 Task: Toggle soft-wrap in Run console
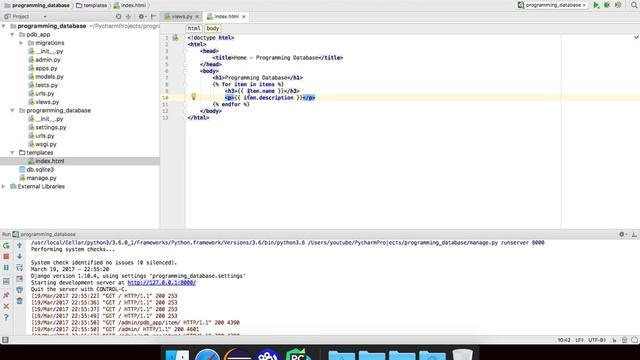[19, 268]
